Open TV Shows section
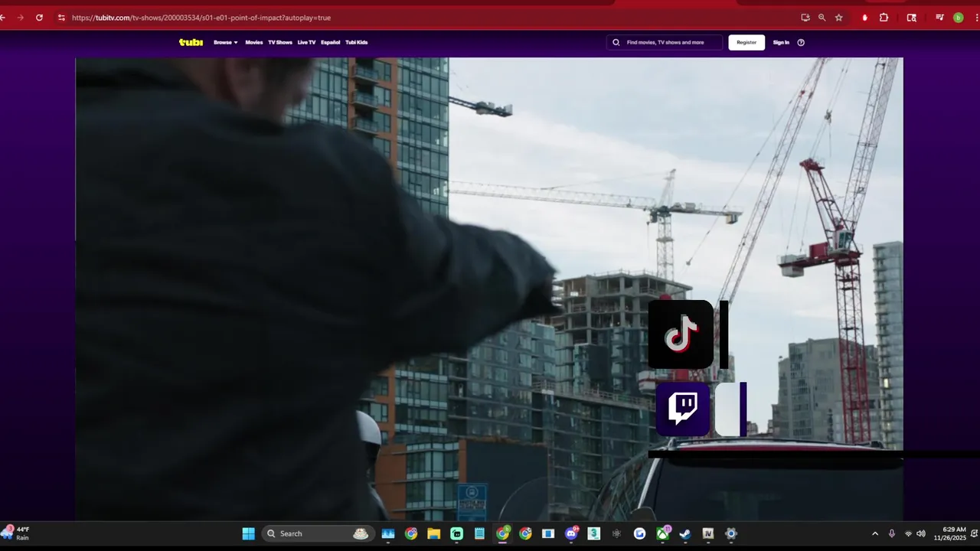Viewport: 980px width, 551px height. pos(280,42)
